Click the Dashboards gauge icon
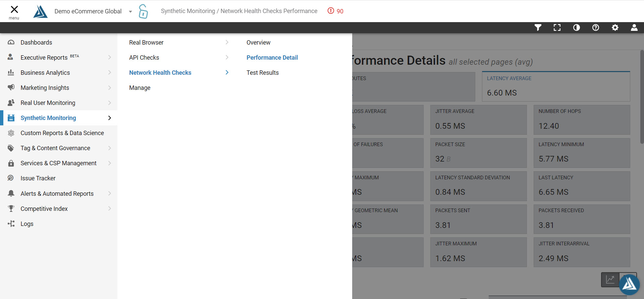The height and width of the screenshot is (299, 644). tap(11, 42)
